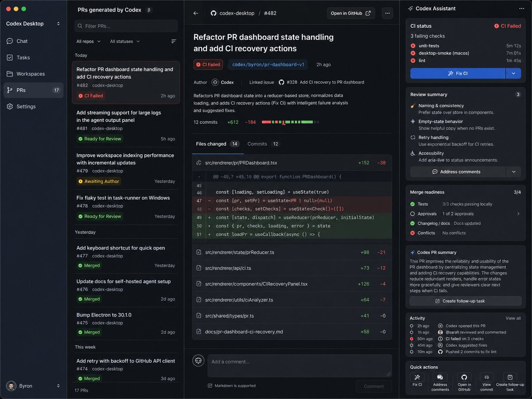Open Codex Assistant panel options menu
The width and height of the screenshot is (532, 399).
coord(521,8)
